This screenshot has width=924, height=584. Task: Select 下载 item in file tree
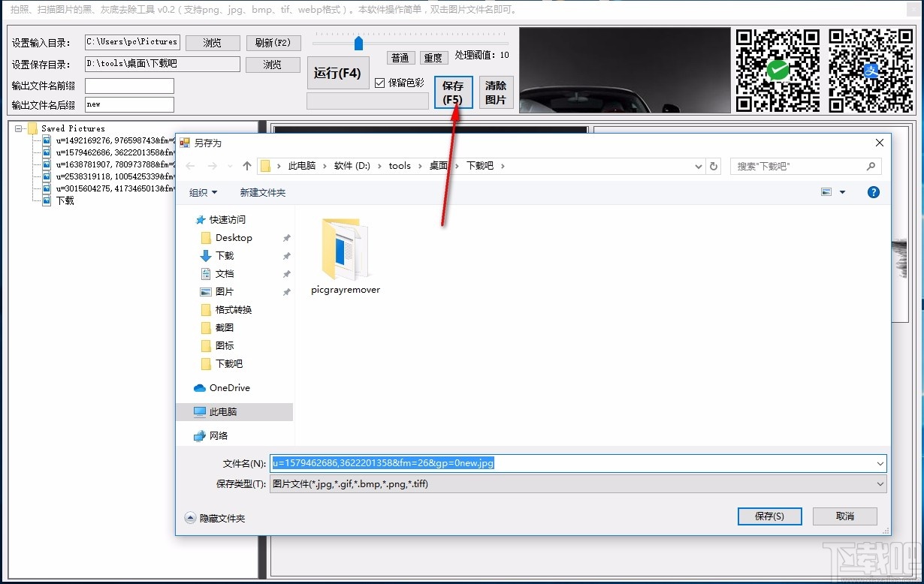point(59,200)
